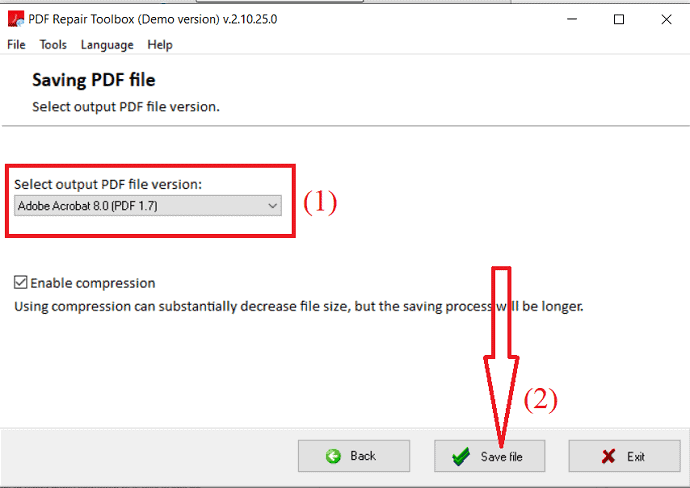Maximize the PDF Repair Toolbox window
Screen dimensions: 690x488
pos(619,19)
